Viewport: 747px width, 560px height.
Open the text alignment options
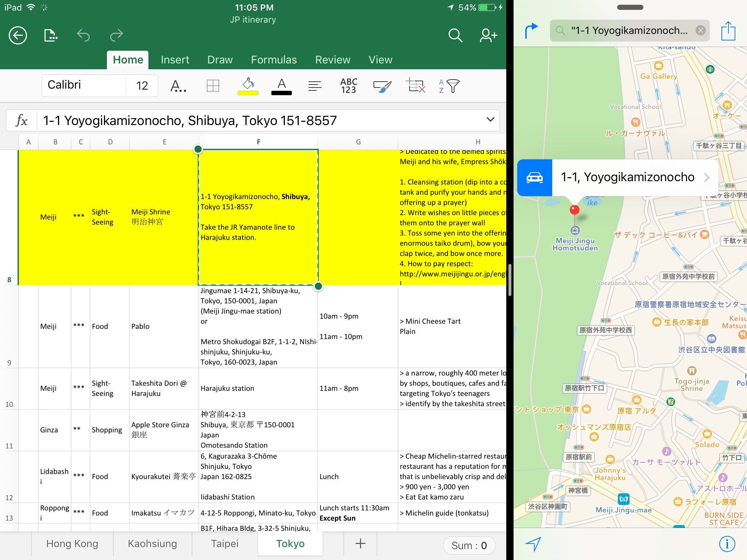[315, 86]
